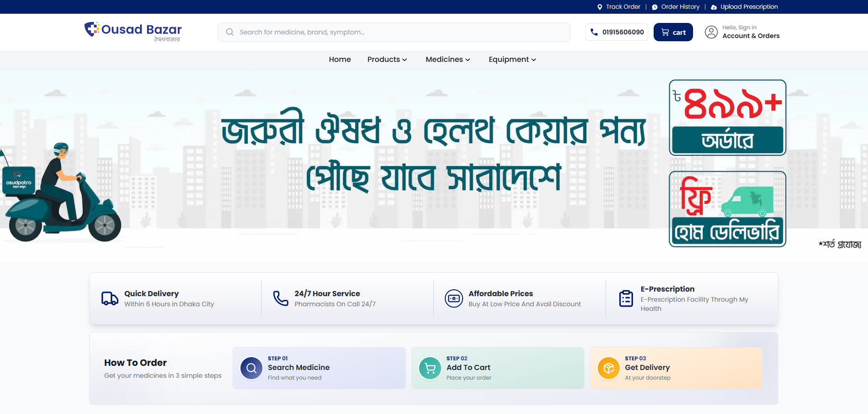Select the Step 02 Add To Cart card
The height and width of the screenshot is (414, 868).
498,368
